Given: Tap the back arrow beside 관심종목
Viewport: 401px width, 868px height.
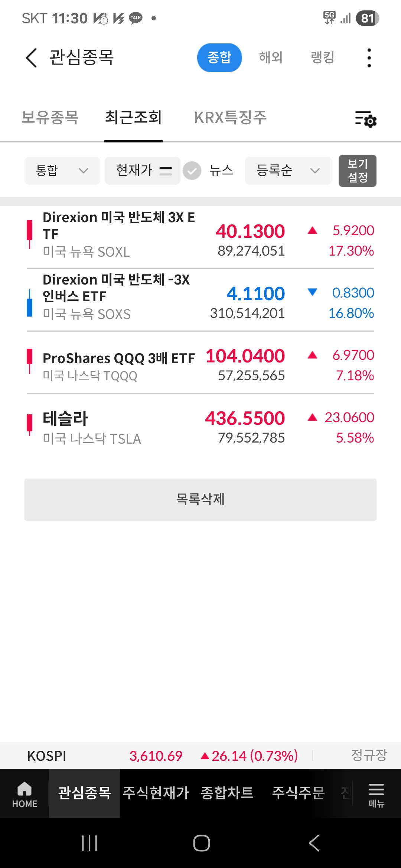Looking at the screenshot, I should 32,58.
